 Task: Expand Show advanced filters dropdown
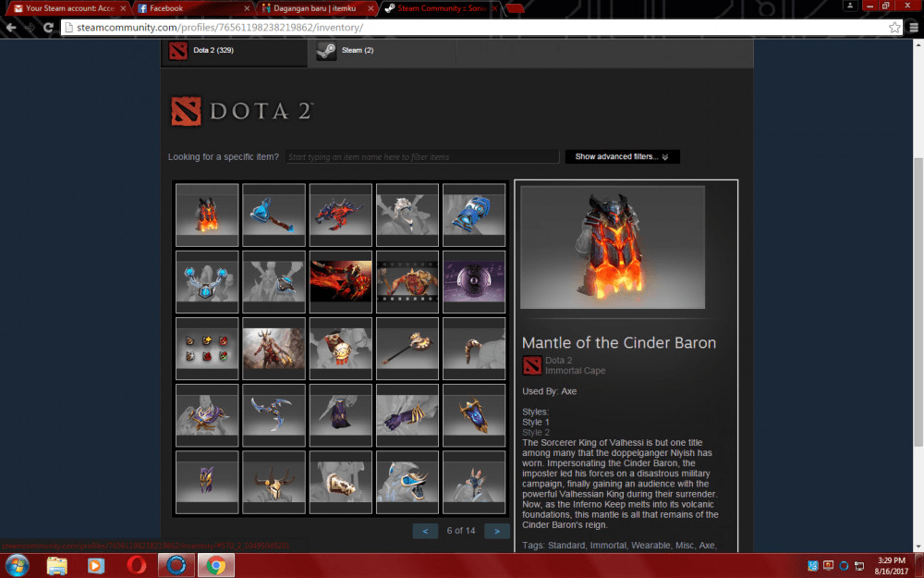point(622,157)
